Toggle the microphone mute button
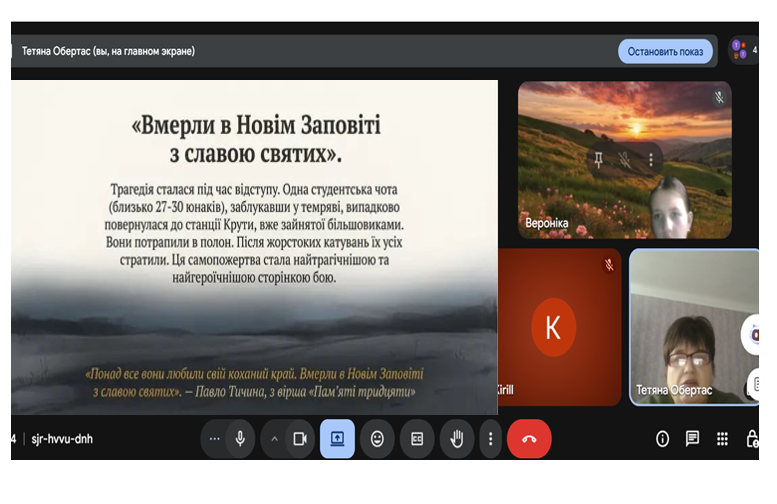The height and width of the screenshot is (504, 777). [240, 438]
